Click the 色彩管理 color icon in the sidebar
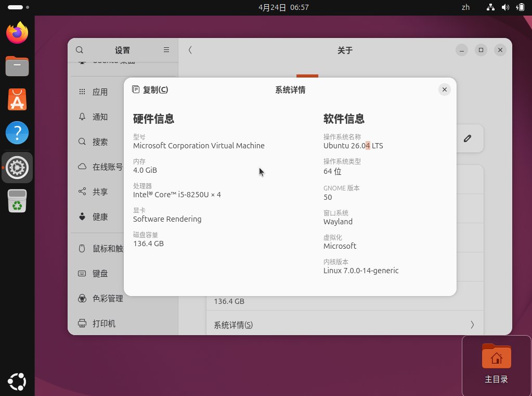Viewport: 532px width, 396px height. click(82, 298)
